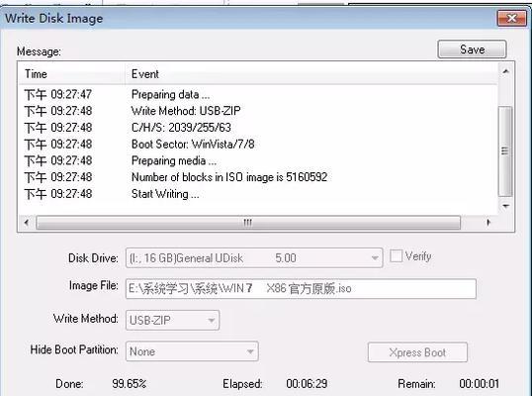Expand the Write Method combo box

coord(172,320)
